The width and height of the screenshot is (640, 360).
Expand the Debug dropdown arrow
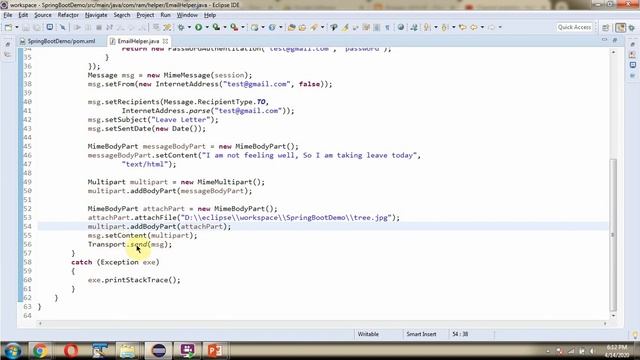(x=189, y=27)
